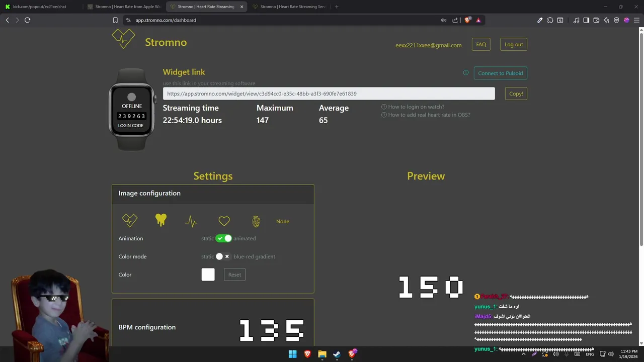Click the Stromno logo heart icon
Image resolution: width=644 pixels, height=362 pixels.
coord(123,39)
